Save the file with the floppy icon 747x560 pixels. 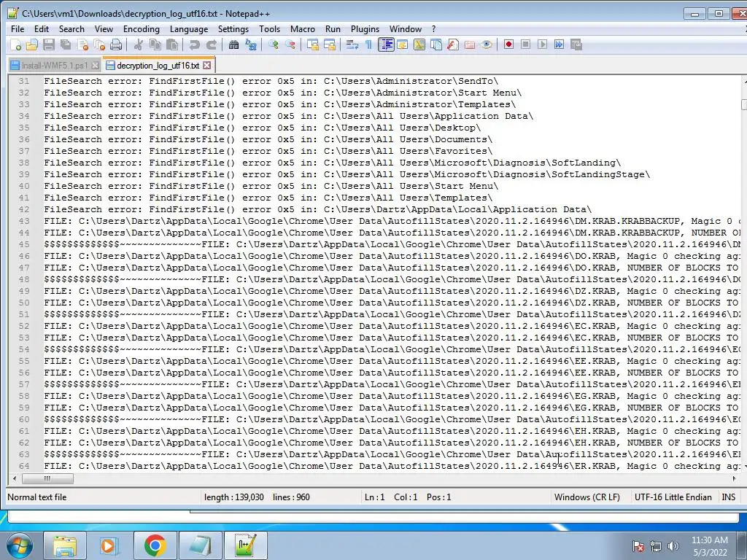point(49,44)
